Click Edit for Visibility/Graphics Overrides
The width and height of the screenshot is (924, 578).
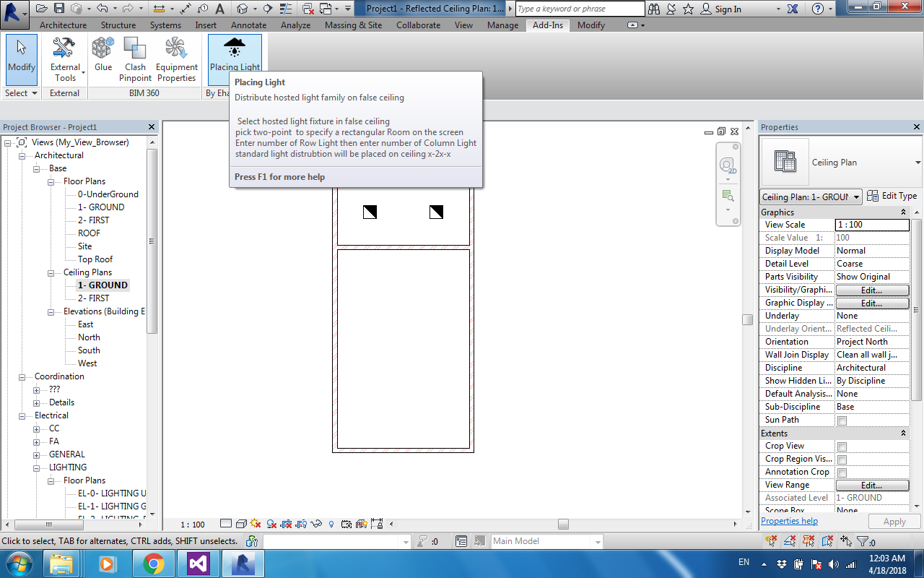click(x=872, y=290)
